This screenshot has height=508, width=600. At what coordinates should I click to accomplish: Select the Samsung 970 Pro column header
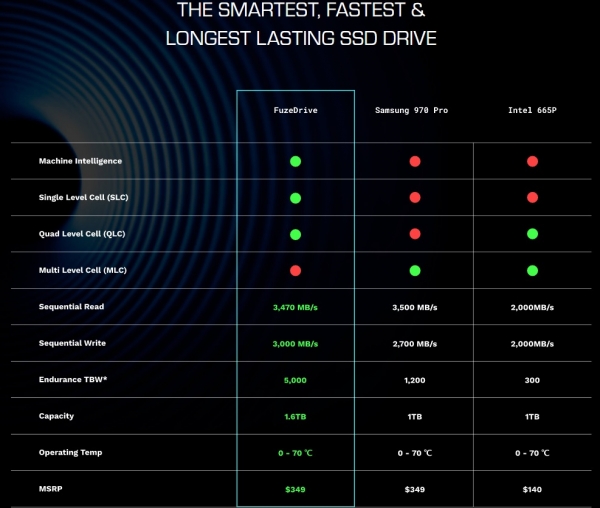pyautogui.click(x=414, y=109)
